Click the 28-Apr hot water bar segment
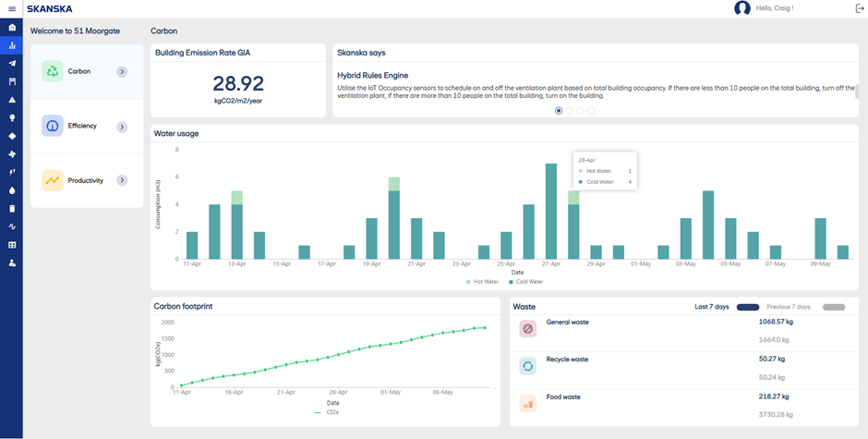868x439 pixels. click(573, 198)
